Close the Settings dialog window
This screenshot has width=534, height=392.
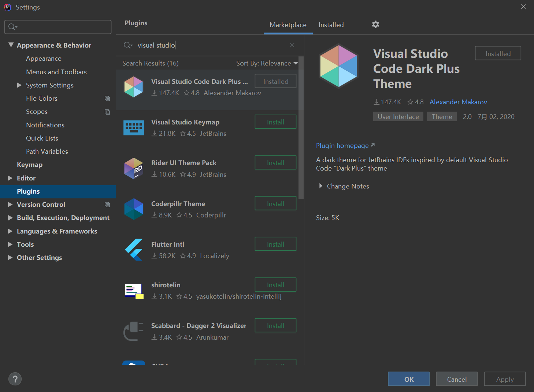tap(523, 7)
